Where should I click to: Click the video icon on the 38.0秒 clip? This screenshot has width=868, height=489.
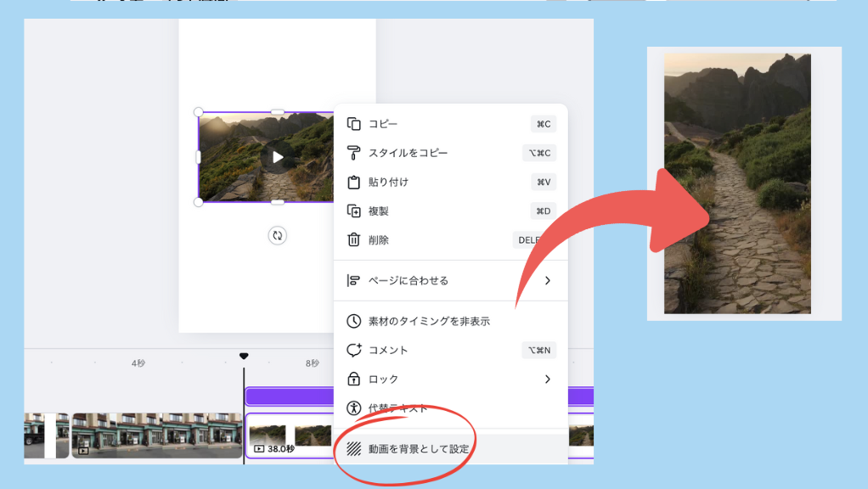pyautogui.click(x=258, y=448)
